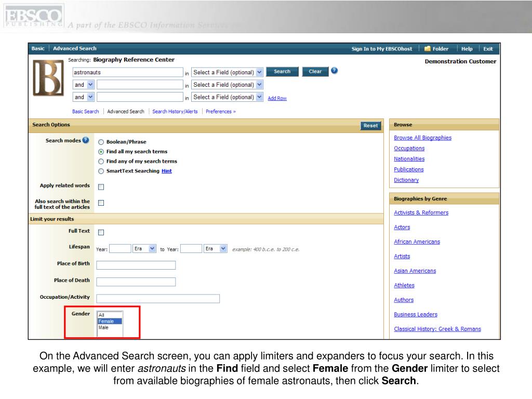Browse by Occupations link
532x399 pixels.
click(x=409, y=148)
